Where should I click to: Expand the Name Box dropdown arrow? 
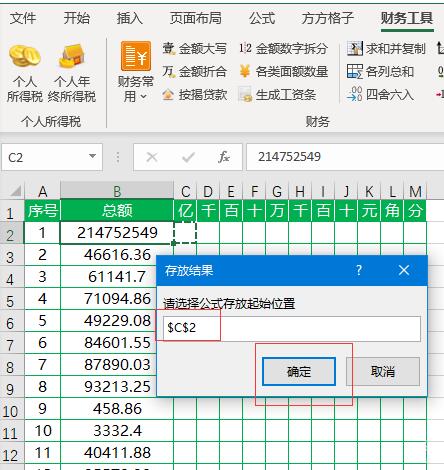(x=92, y=156)
